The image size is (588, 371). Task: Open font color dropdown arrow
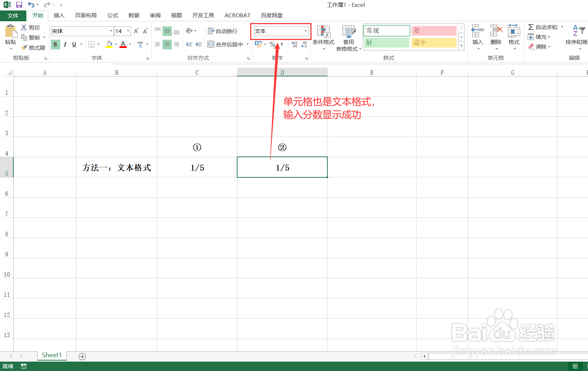[x=130, y=44]
